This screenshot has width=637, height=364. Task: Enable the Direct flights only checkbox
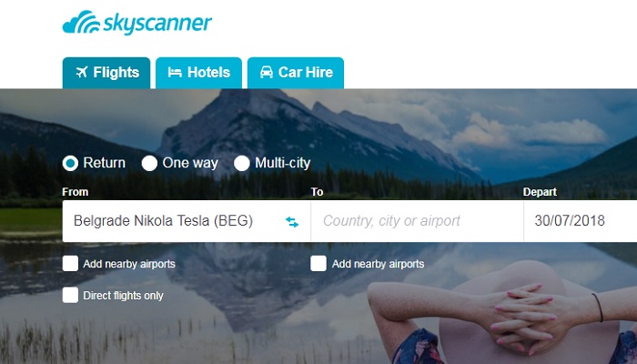pos(70,296)
